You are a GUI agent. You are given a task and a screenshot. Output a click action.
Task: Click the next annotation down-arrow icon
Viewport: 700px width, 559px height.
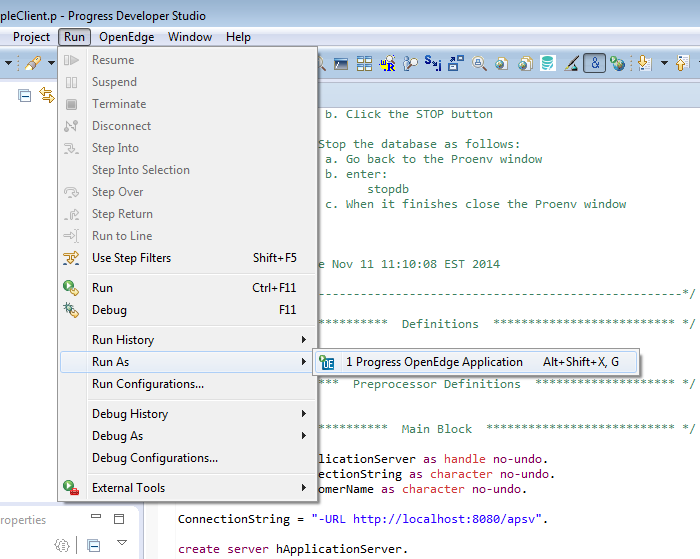[645, 64]
